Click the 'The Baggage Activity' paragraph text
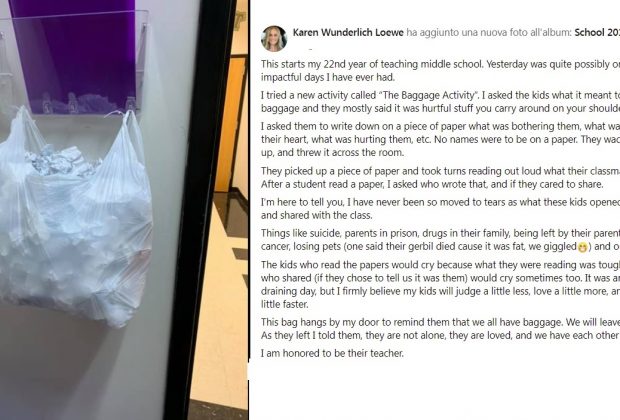Screen dimensions: 620x420 tap(440, 102)
